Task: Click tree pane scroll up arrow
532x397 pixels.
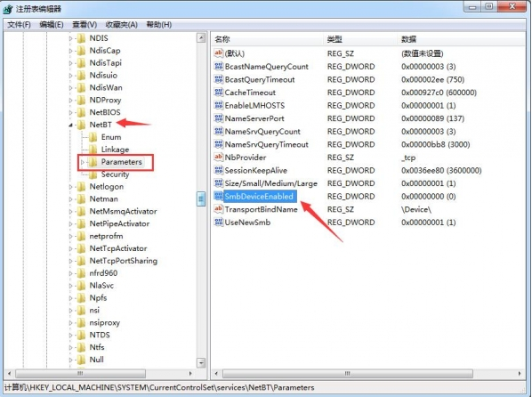Action: click(201, 37)
